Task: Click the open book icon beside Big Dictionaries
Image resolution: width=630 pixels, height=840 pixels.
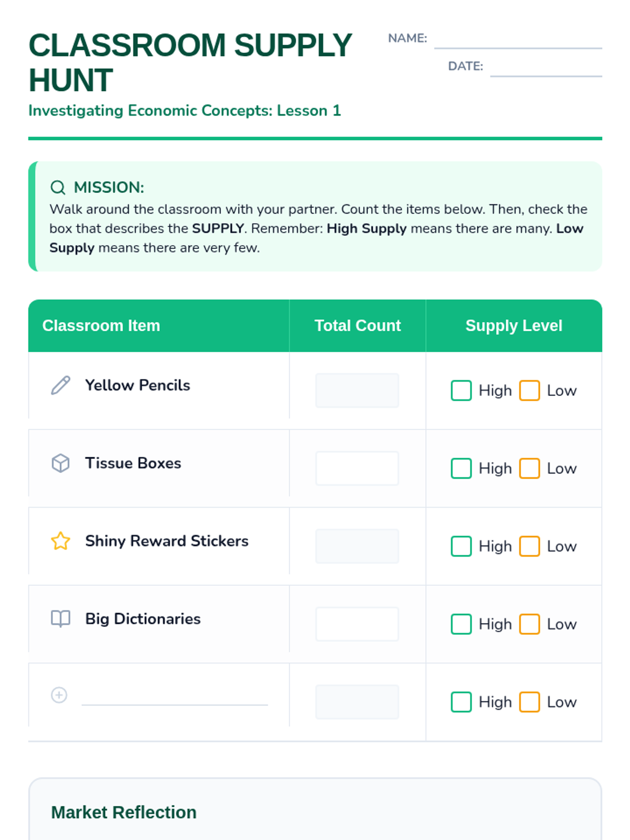Action: [x=60, y=618]
